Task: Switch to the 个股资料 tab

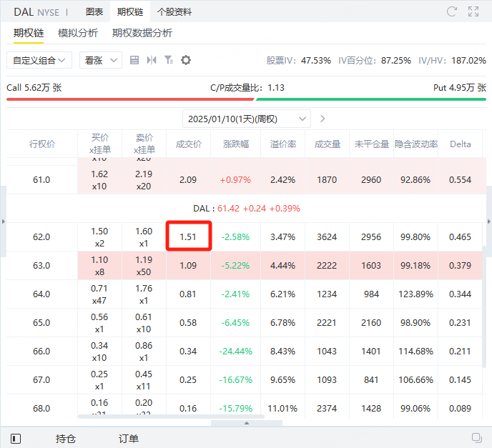Action: (x=174, y=12)
